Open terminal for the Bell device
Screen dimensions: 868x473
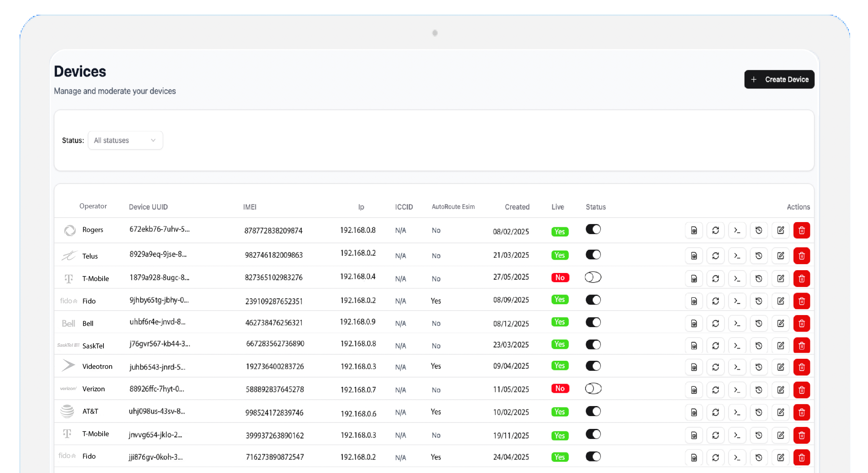(737, 323)
